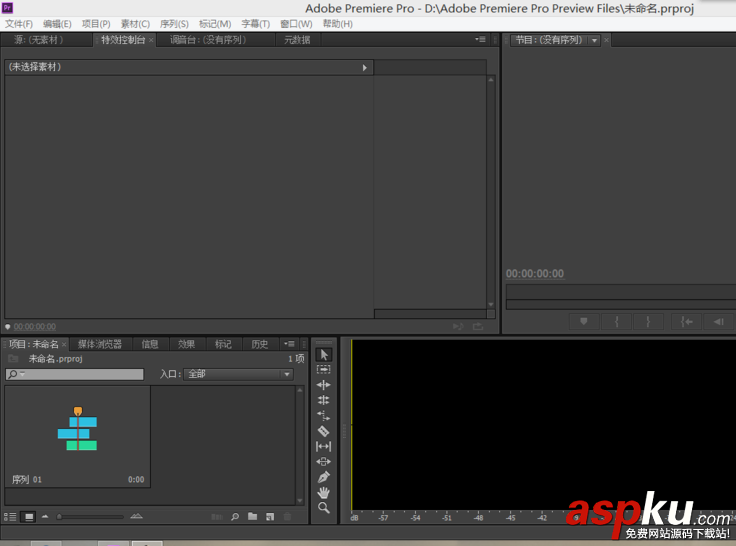This screenshot has height=546, width=736.
Task: Switch to the 效果 tab
Action: tap(186, 344)
